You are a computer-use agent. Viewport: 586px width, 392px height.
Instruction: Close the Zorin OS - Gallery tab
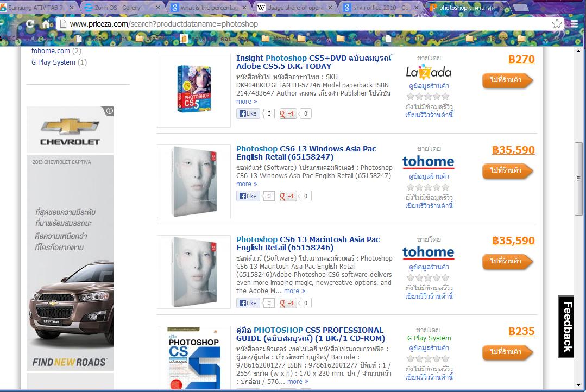[x=157, y=8]
